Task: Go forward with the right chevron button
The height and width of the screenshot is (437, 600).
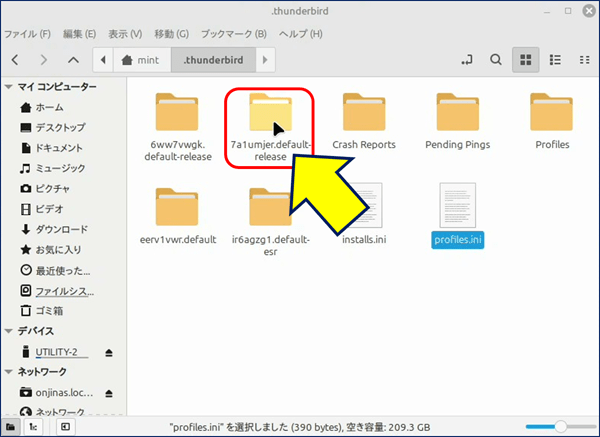Action: pos(44,60)
